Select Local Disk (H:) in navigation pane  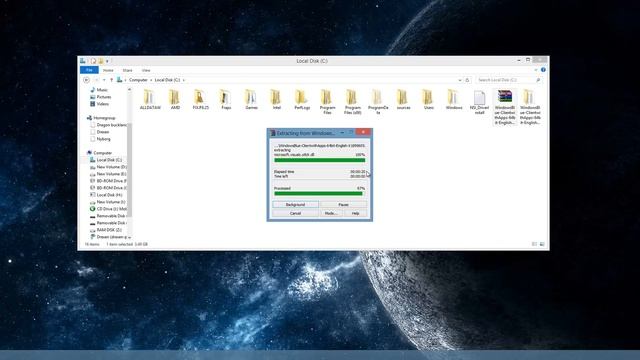(x=106, y=195)
